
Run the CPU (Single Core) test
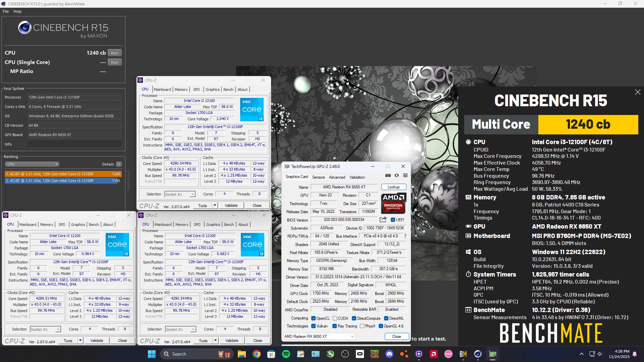115,62
